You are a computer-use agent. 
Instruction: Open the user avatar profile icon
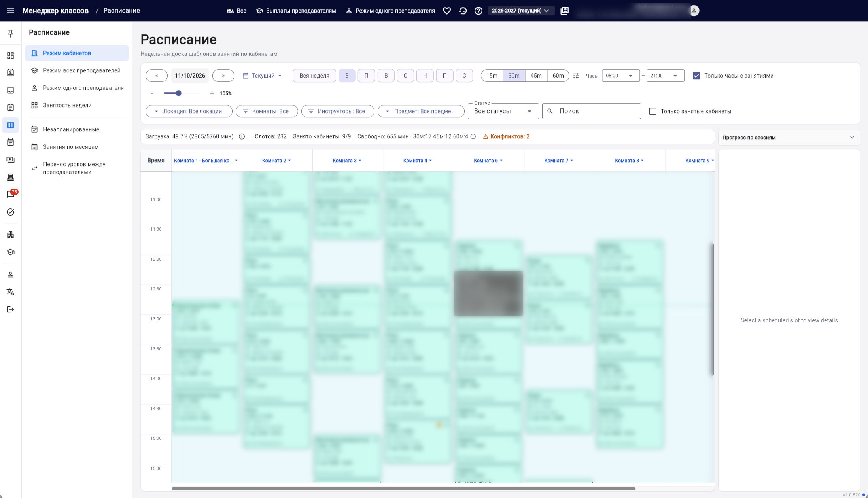694,11
